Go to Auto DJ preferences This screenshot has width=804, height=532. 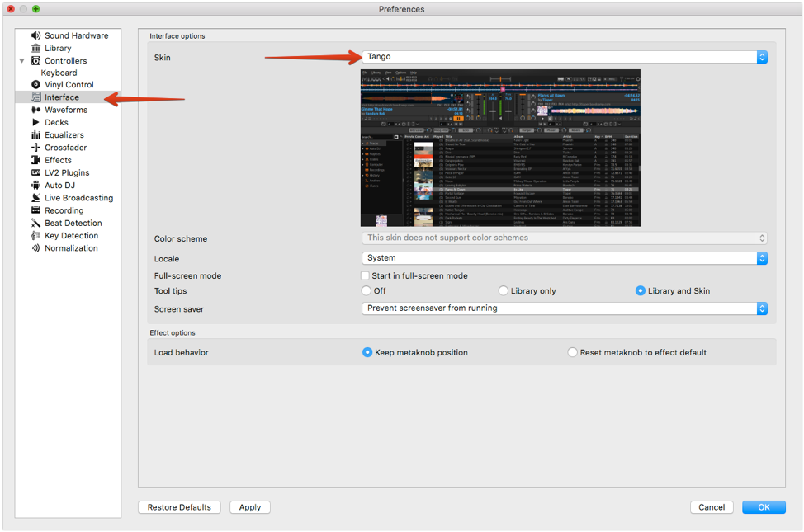60,185
